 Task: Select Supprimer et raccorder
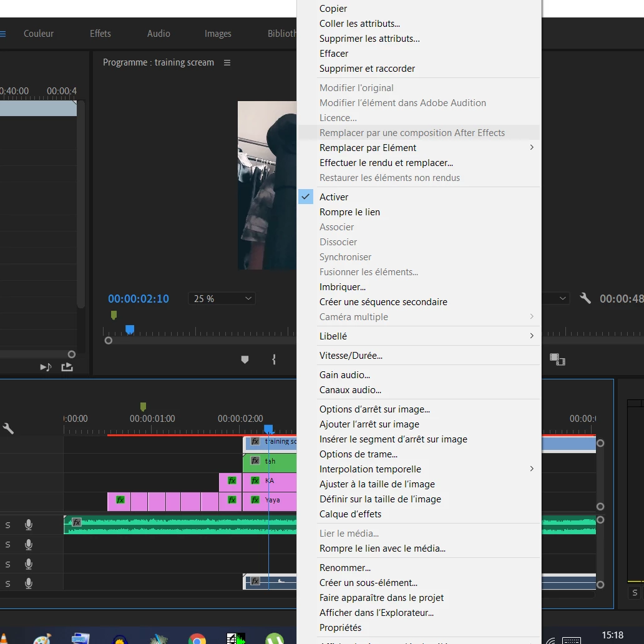367,69
